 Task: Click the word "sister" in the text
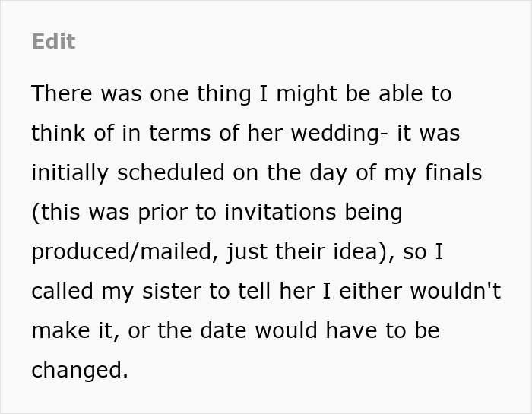coord(172,291)
